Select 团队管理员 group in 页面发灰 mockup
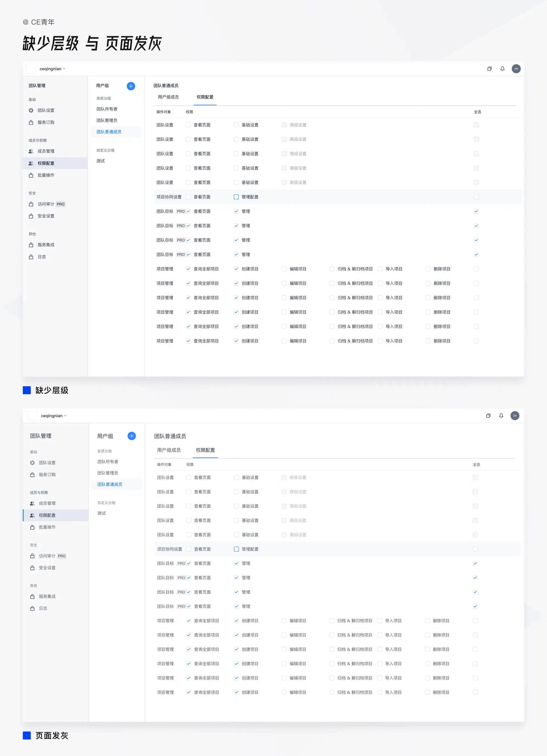 click(x=108, y=473)
